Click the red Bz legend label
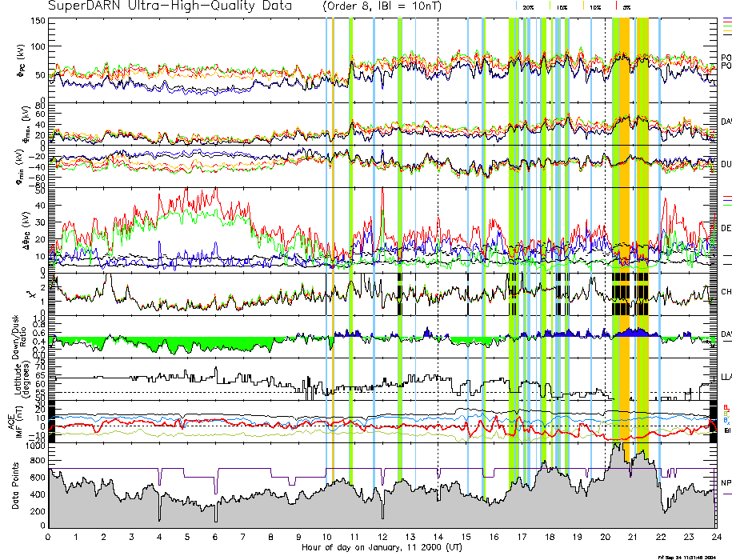 click(x=726, y=406)
